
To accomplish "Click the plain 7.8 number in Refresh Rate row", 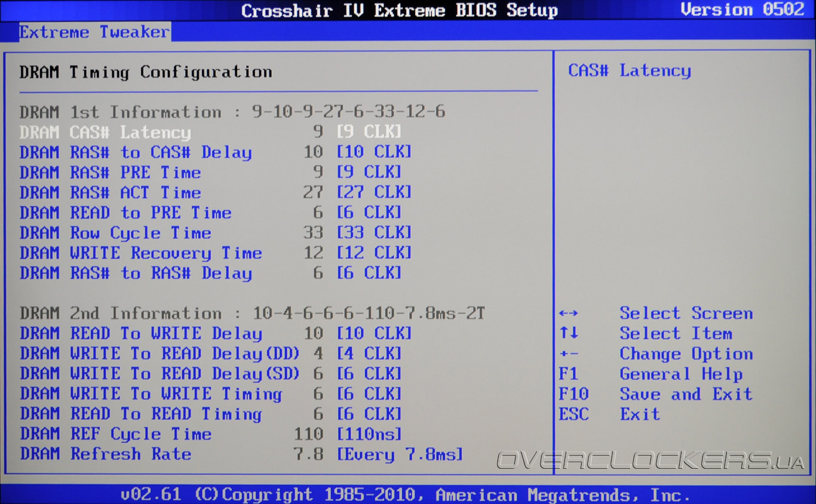I will pos(308,454).
